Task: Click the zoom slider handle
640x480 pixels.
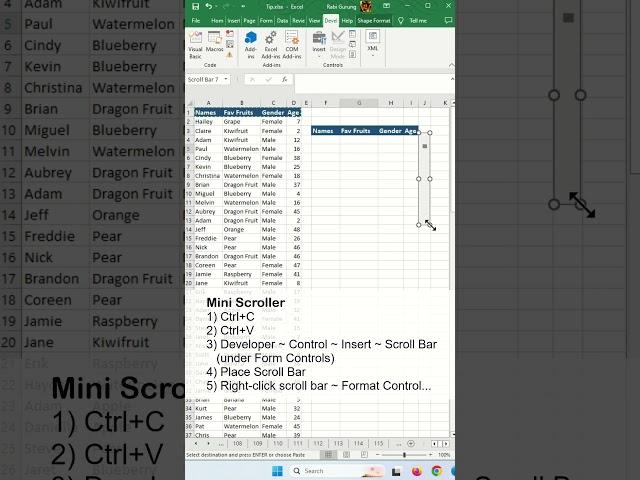Action: tap(404, 455)
